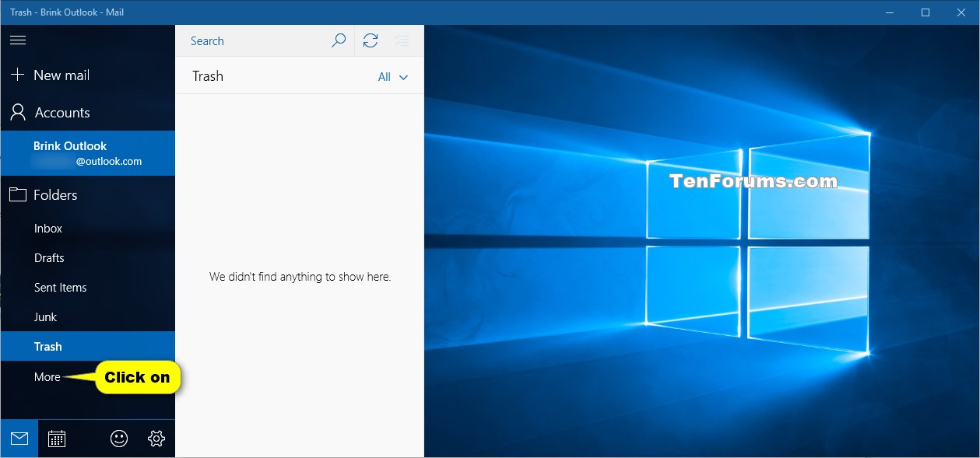Viewport: 980px width, 458px height.
Task: Open the Accounts person icon
Action: (x=17, y=112)
